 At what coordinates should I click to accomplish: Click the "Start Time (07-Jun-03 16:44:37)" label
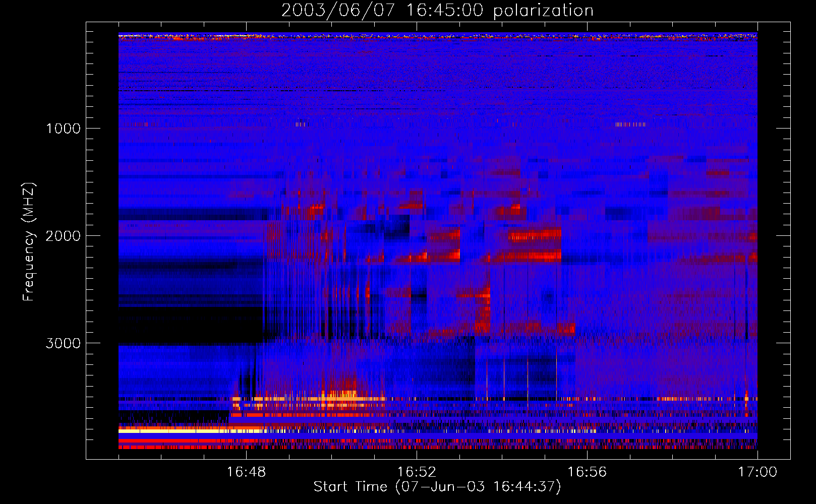pyautogui.click(x=437, y=487)
